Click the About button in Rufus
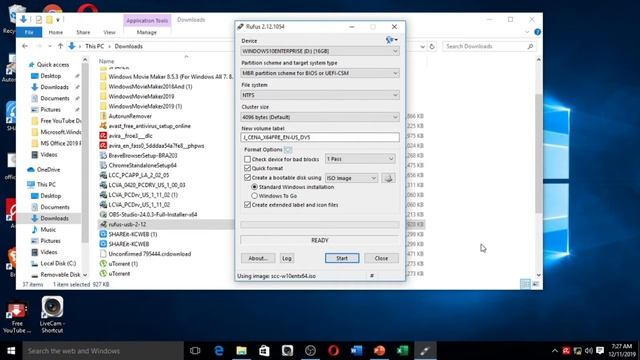Viewport: 640px width, 360px height. click(x=258, y=258)
